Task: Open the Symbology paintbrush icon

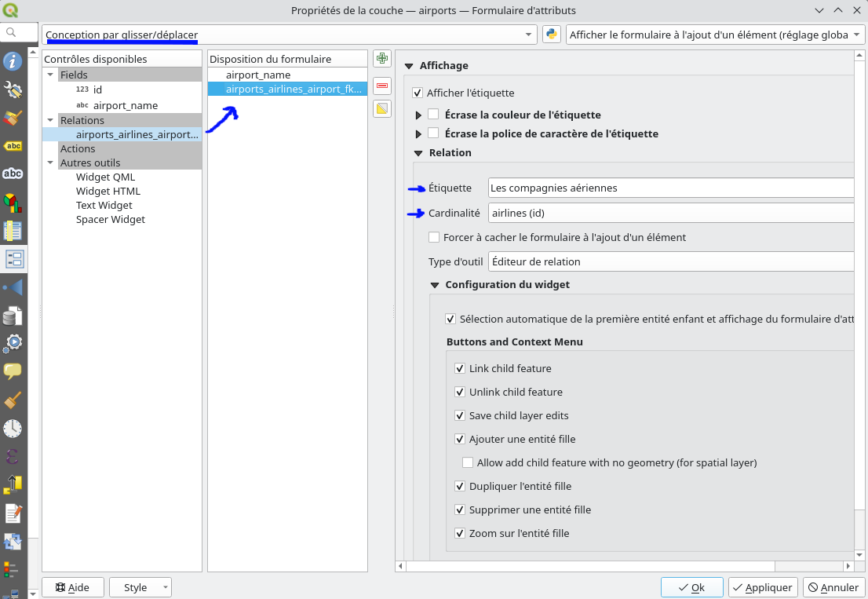Action: [x=13, y=117]
